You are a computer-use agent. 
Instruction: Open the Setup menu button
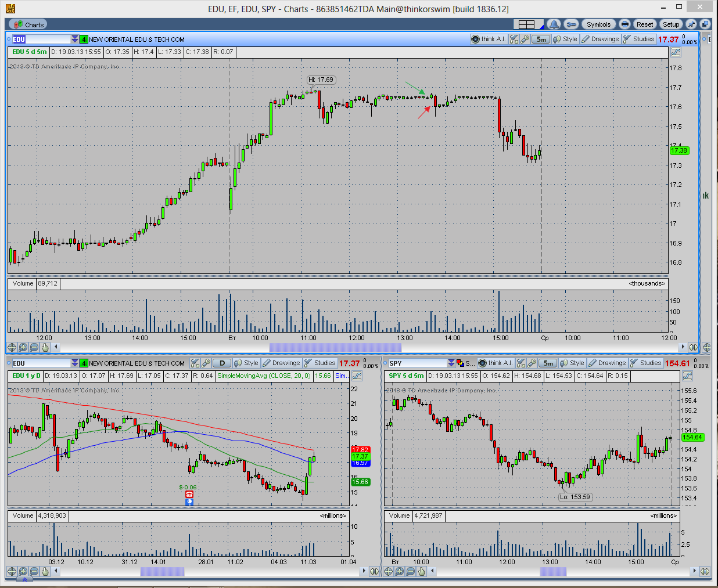(671, 24)
